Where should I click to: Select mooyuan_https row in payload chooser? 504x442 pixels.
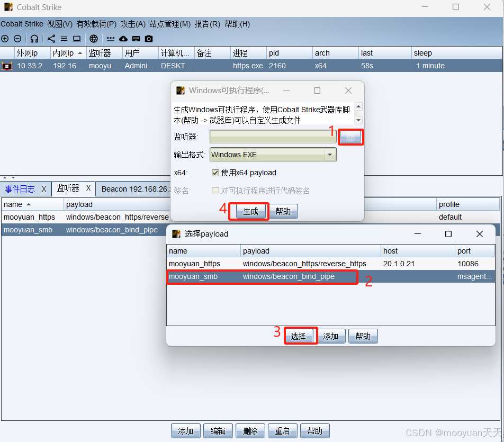click(x=331, y=264)
